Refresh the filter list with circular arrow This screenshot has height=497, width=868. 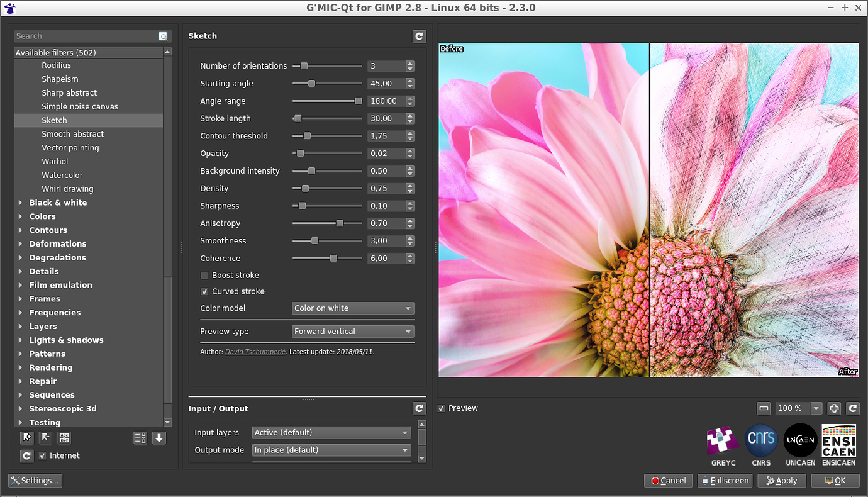point(26,455)
